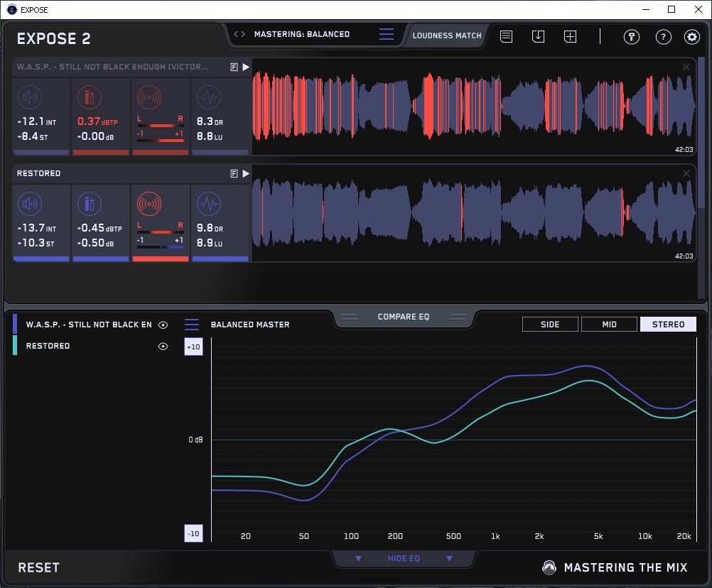Viewport: 712px width, 588px height.
Task: Open the MASTERING: BALANCED preset dropdown
Action: [x=301, y=34]
